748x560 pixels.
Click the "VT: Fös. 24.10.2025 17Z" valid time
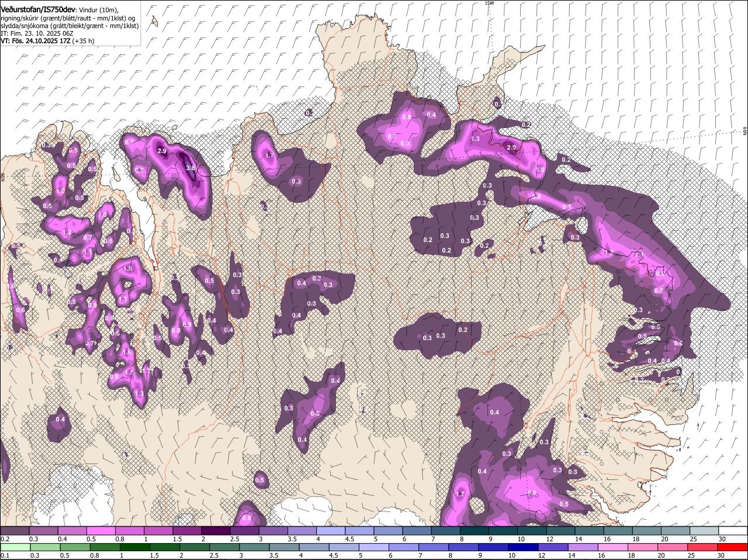[36, 41]
